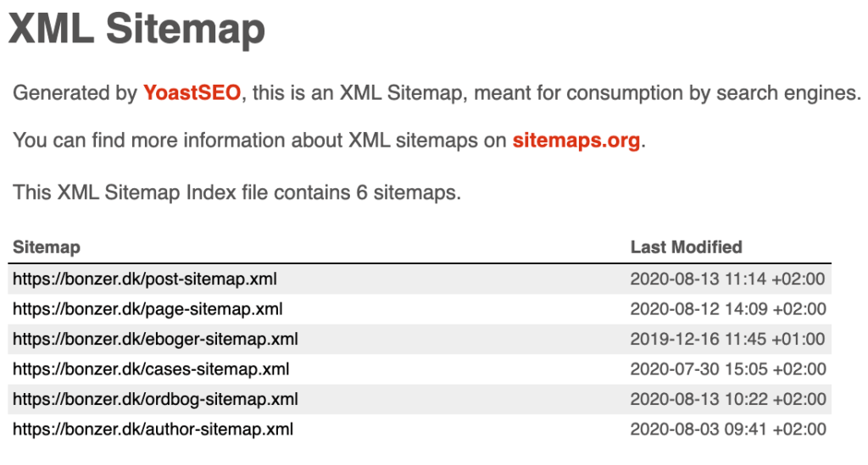Screen dimensions: 868x465
Task: Click the Last Modified column header
Action: [x=687, y=247]
